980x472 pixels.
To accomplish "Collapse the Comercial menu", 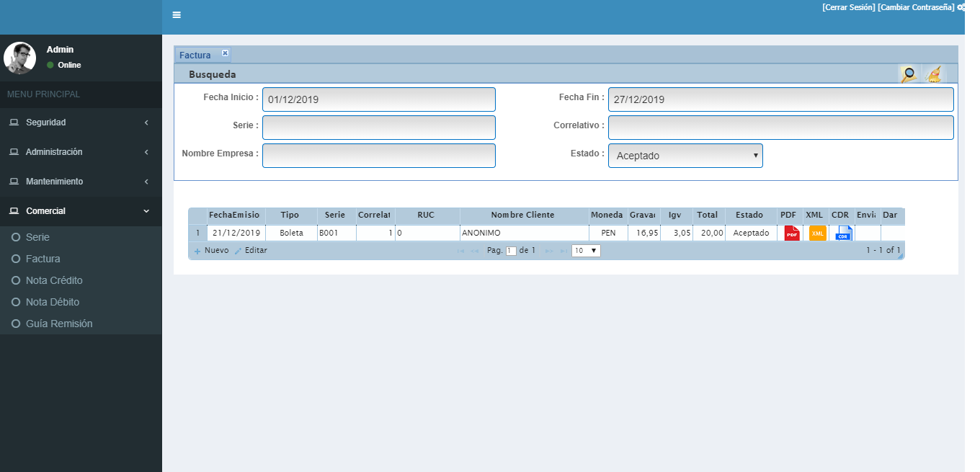I will 81,211.
